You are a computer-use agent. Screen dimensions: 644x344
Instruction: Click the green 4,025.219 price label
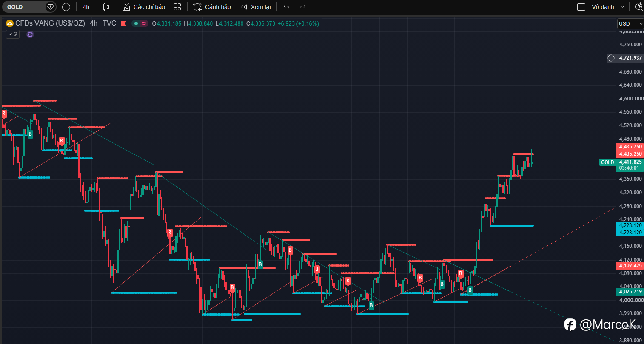[x=630, y=292]
